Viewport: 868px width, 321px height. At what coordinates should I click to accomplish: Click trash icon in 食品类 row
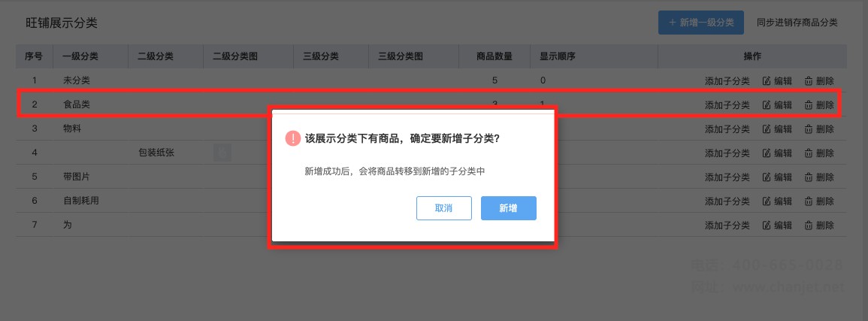(808, 105)
